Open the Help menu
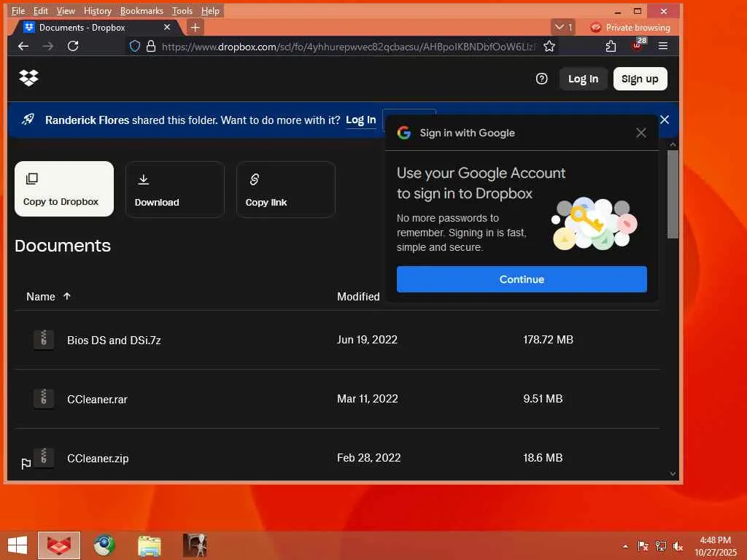Screen dimensions: 747x560 point(210,10)
